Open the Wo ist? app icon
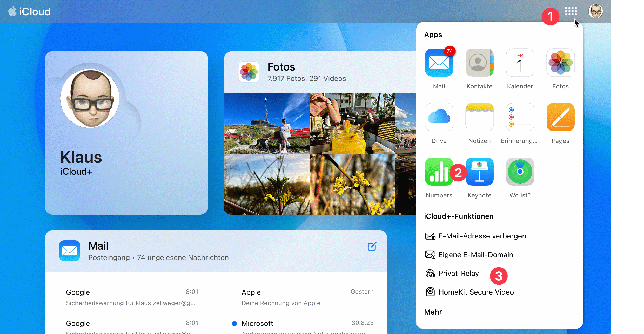 [520, 172]
